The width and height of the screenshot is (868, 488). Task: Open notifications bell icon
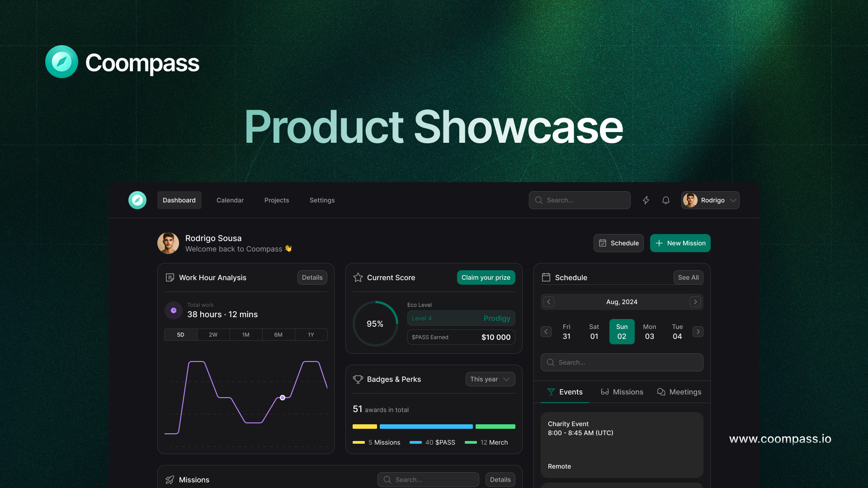click(666, 200)
